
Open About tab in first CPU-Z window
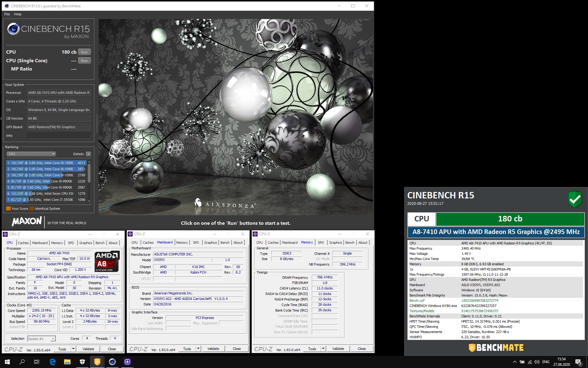point(113,243)
